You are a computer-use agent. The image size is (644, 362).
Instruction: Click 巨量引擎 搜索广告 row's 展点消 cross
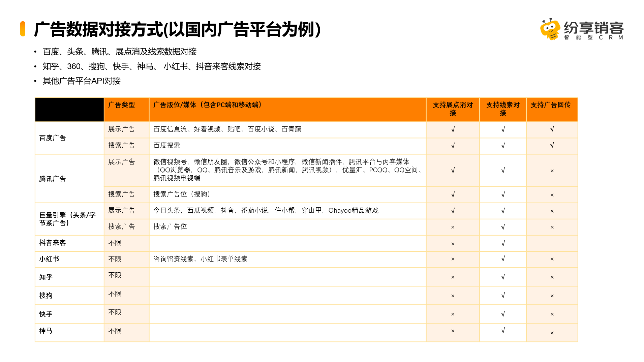pos(453,228)
